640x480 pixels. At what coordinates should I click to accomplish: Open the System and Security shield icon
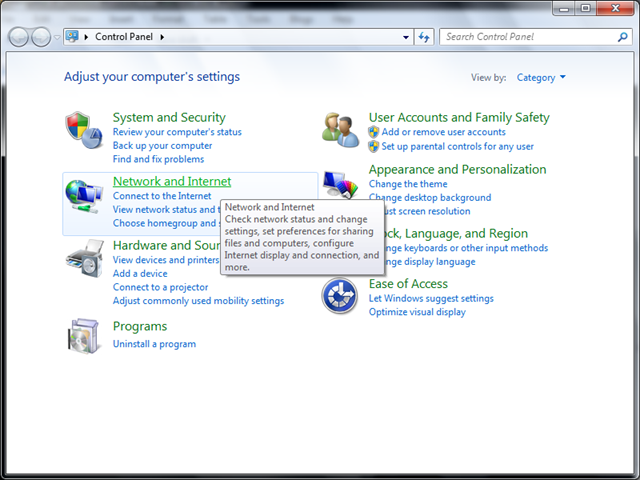pos(83,130)
